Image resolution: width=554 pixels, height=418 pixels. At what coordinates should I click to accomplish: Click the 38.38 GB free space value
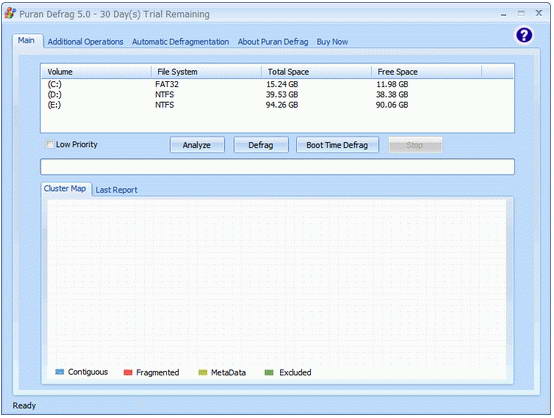(392, 94)
